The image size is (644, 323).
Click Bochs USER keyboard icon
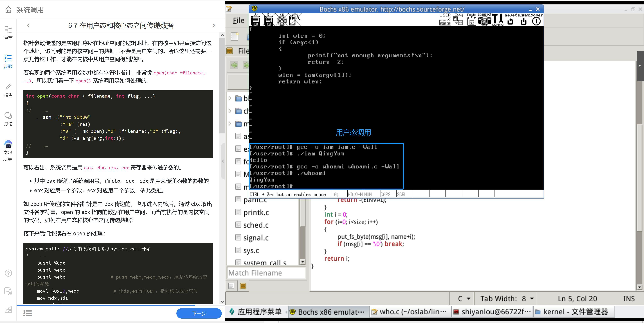(445, 19)
